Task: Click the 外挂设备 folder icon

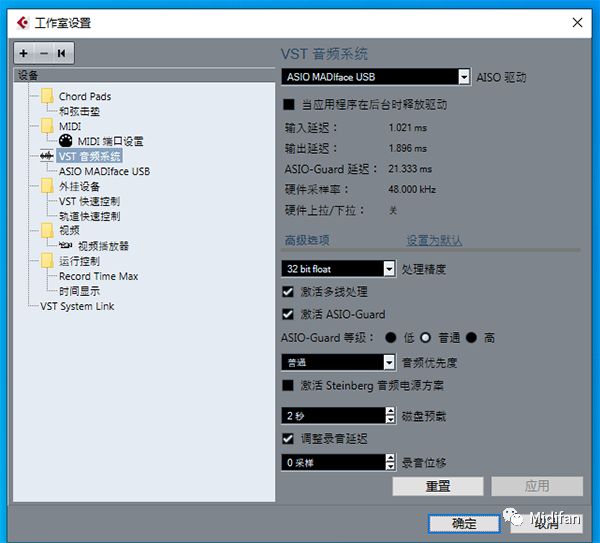Action: [47, 186]
